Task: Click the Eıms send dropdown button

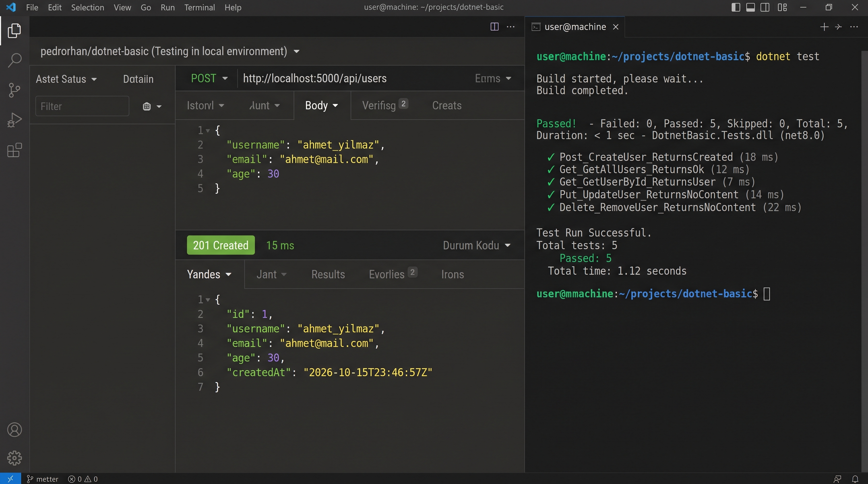Action: coord(493,78)
